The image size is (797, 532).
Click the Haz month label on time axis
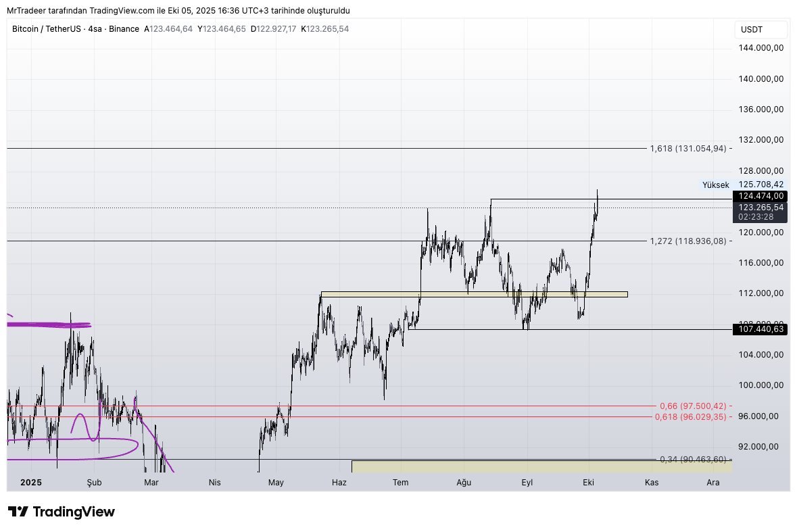point(339,482)
